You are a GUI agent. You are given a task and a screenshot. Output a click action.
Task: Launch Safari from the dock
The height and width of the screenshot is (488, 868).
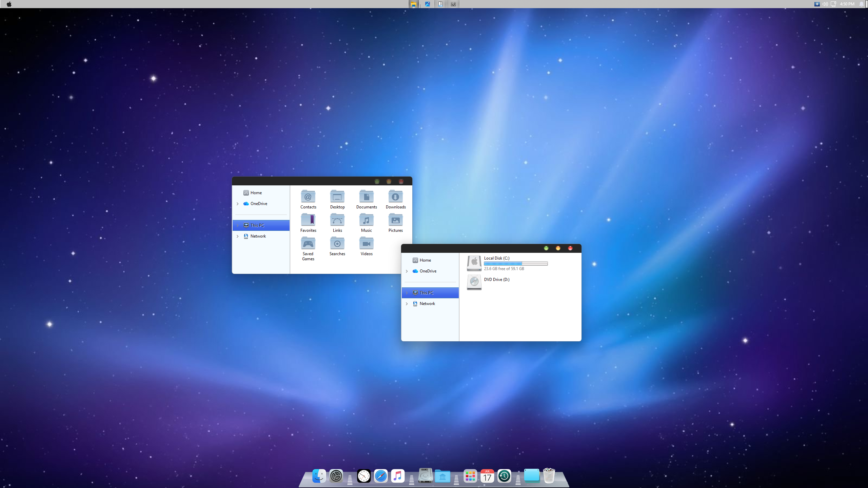pyautogui.click(x=381, y=476)
